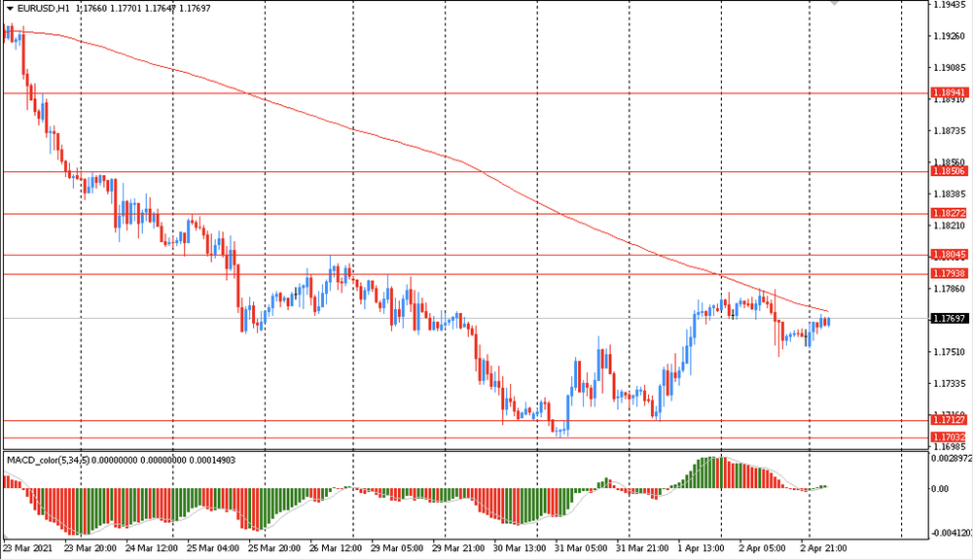Click the 1.19085 price scale value
The width and height of the screenshot is (973, 560).
point(950,68)
